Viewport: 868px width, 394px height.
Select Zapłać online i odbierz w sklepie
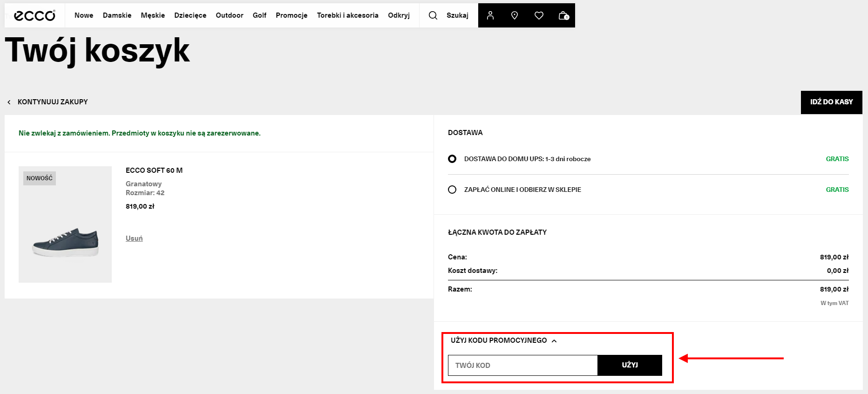coord(452,190)
